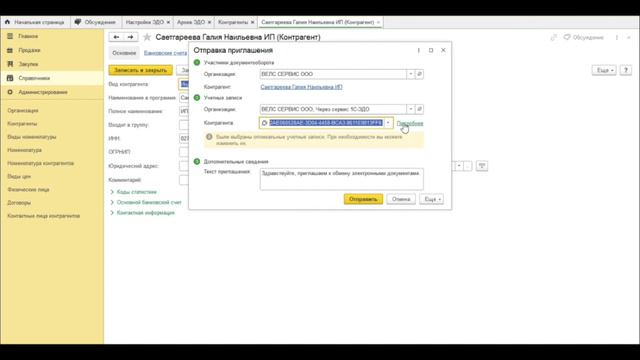Open the Справочники section in the sidebar
Screen dimensions: 640x360
point(34,78)
